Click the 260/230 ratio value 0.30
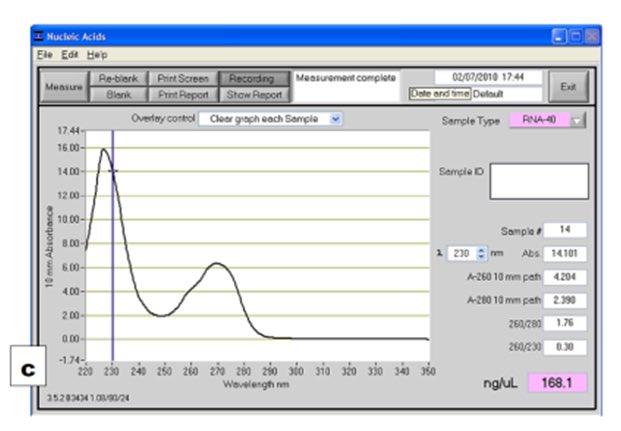The width and height of the screenshot is (621, 431). pos(565,347)
